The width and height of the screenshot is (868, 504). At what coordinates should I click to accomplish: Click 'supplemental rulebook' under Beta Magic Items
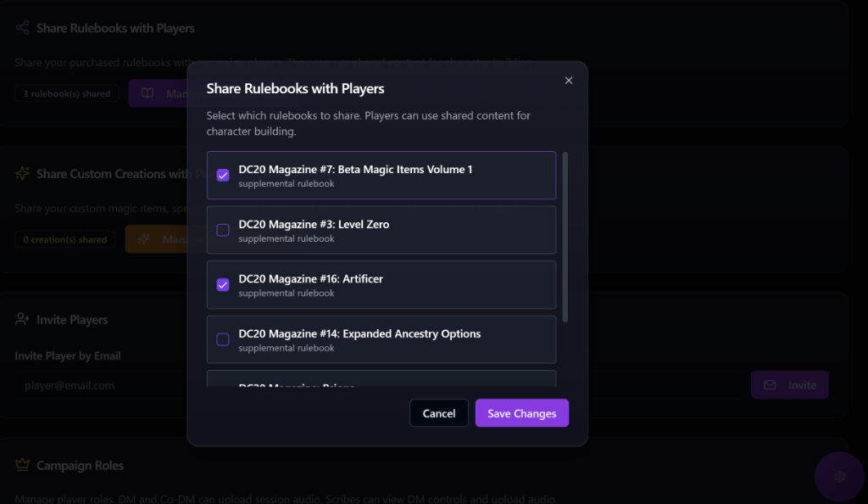tap(287, 184)
